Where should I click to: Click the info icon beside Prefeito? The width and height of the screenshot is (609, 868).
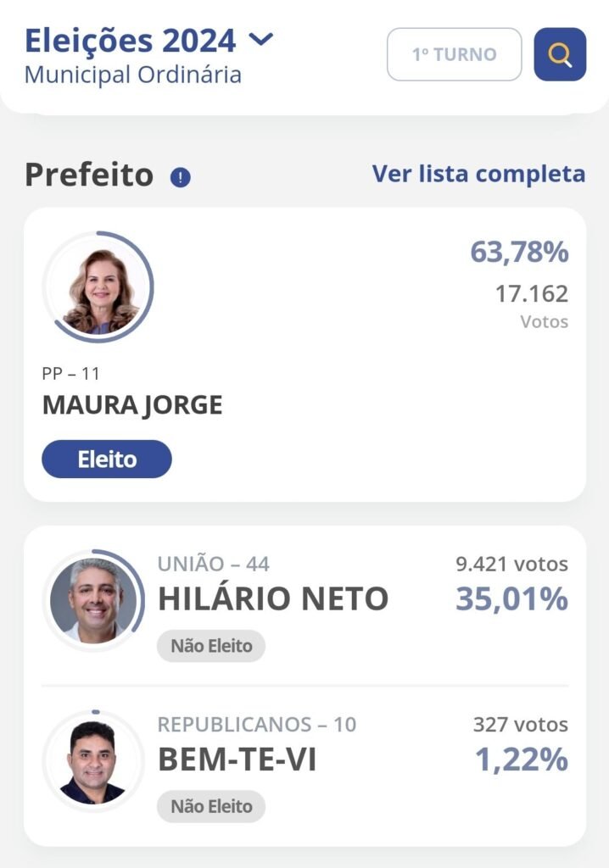pos(181,177)
